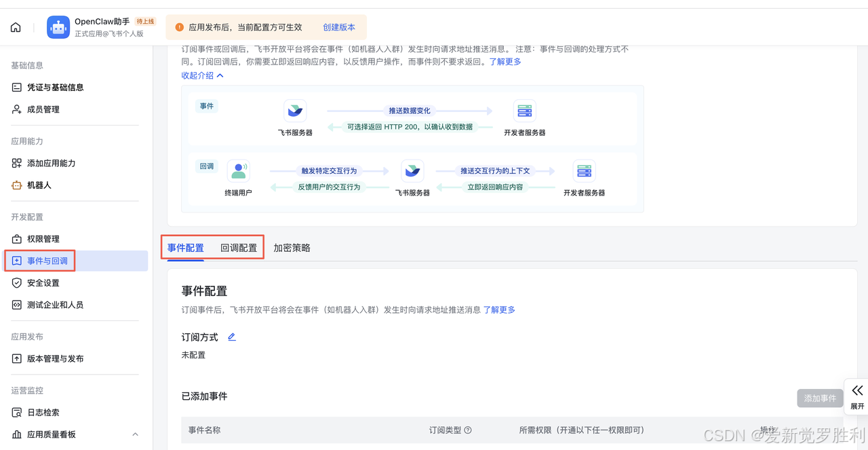Switch to the 事件配置 tab

click(x=186, y=248)
